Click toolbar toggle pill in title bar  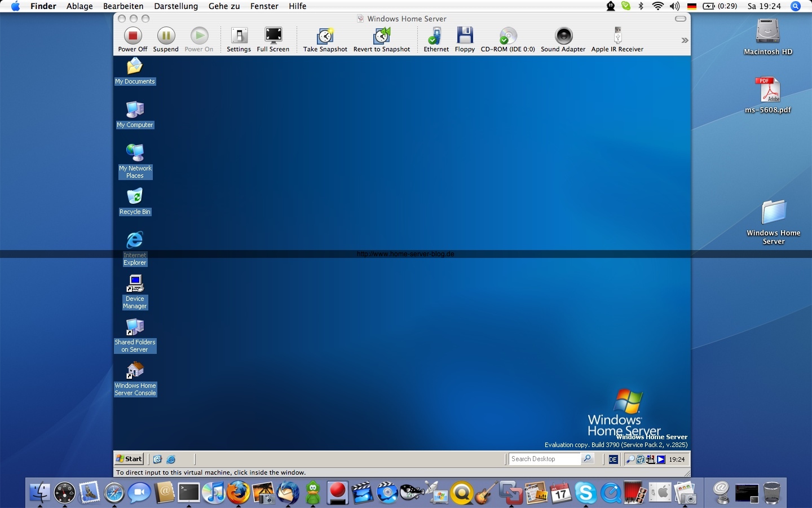(x=681, y=19)
